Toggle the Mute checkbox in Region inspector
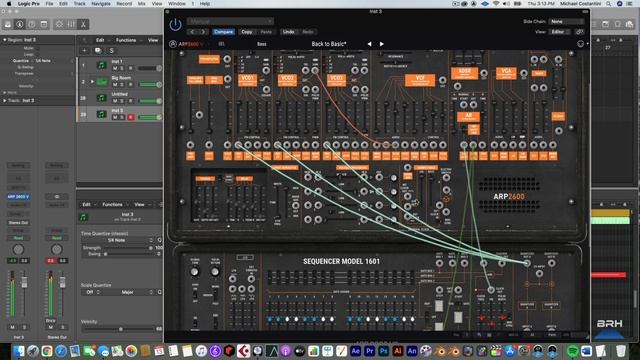 pyautogui.click(x=38, y=48)
